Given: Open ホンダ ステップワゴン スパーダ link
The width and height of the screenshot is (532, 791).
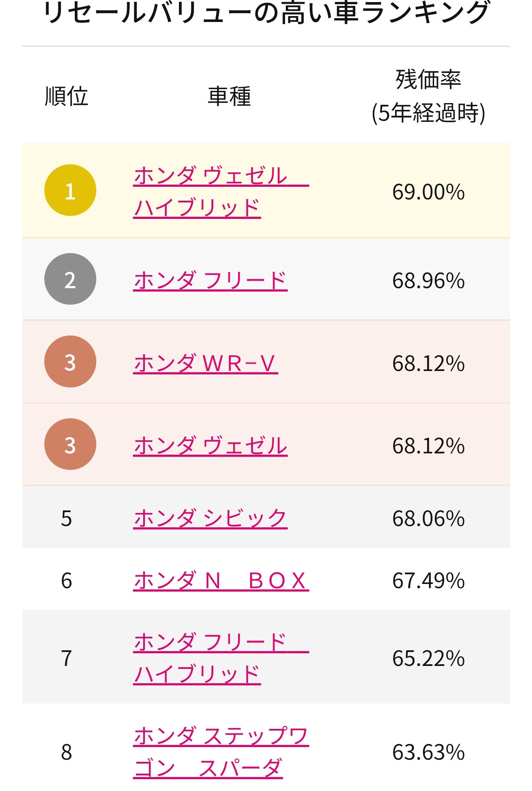Looking at the screenshot, I should coord(221,752).
